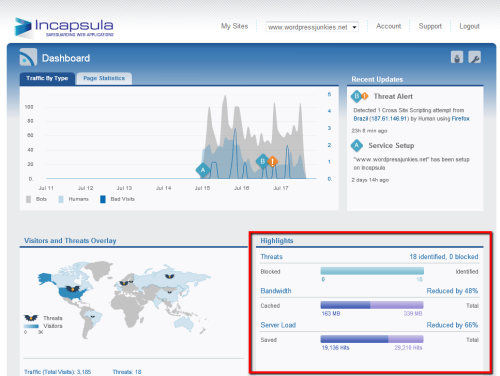Click the Server Load saved progress bar
Viewport: 500px width, 376px height.
(x=372, y=339)
